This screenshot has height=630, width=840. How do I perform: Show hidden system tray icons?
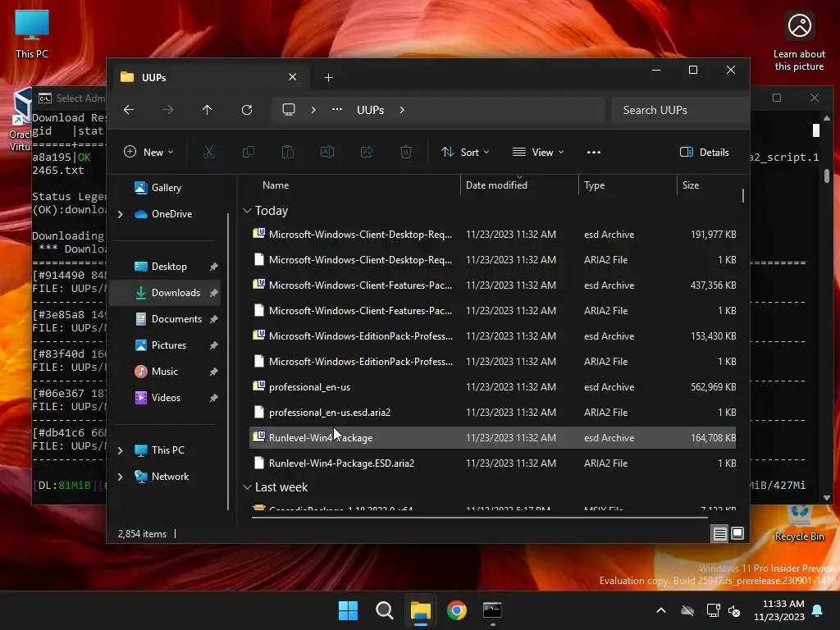tap(661, 610)
